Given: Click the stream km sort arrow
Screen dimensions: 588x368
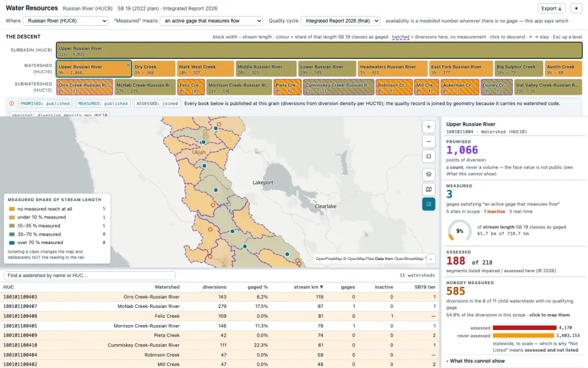Looking at the screenshot, I should tap(322, 287).
